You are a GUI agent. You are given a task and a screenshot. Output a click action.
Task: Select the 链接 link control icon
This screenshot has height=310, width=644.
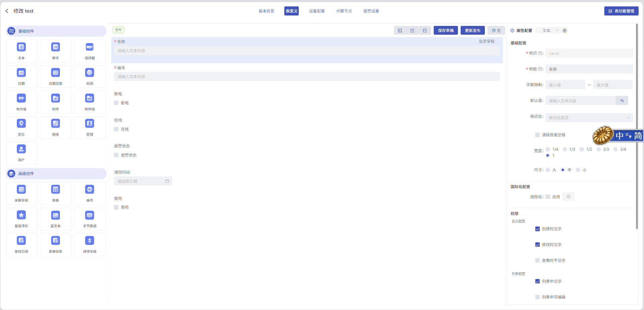56,124
